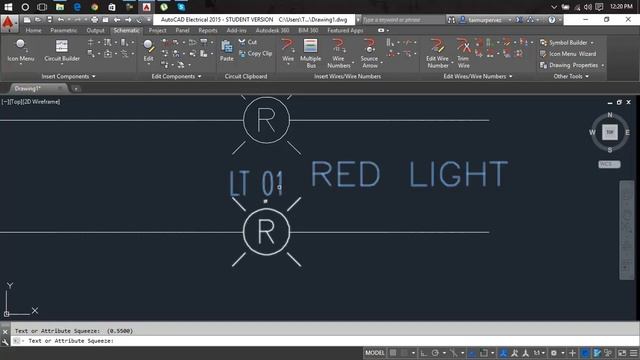Toggle grid display in status bar
This screenshot has width=640, height=360.
[393, 353]
